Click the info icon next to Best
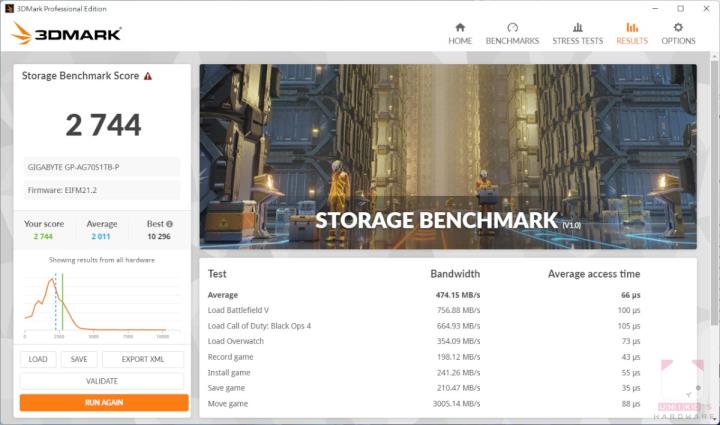 (169, 224)
